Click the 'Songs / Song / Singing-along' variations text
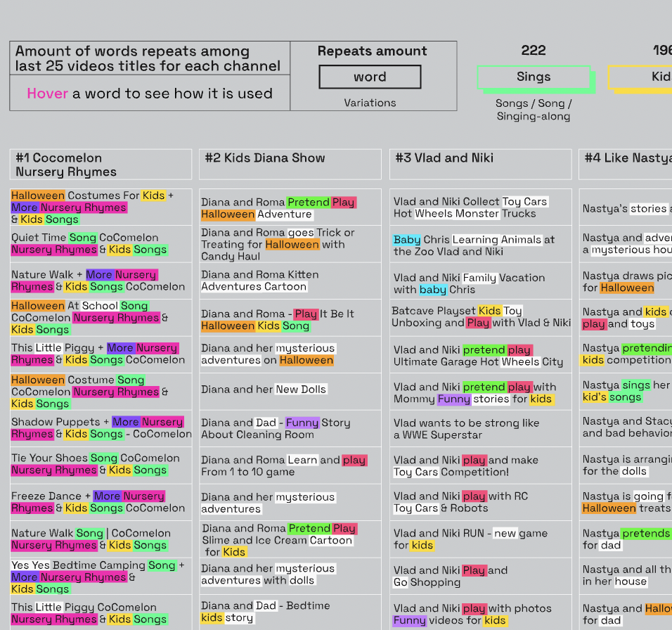 click(534, 110)
